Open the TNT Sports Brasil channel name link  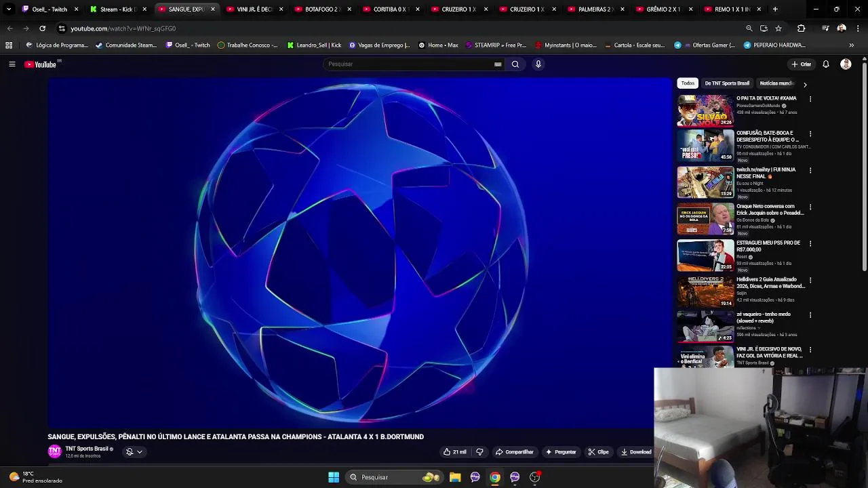click(x=87, y=449)
